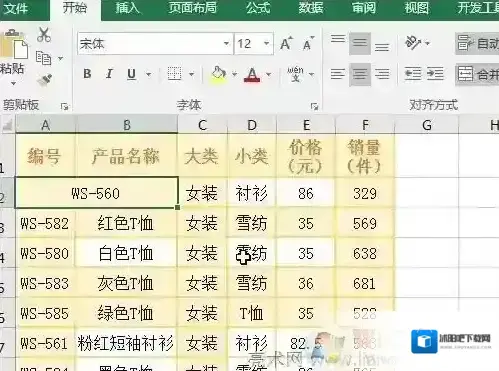Image resolution: width=499 pixels, height=371 pixels.
Task: Click the Paste clipboard icon
Action: (x=13, y=43)
